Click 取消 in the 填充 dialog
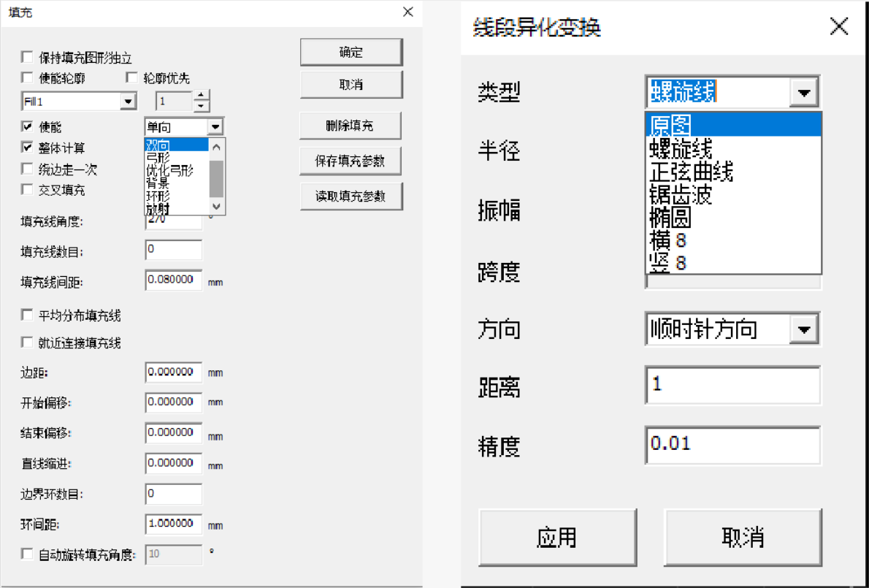 [351, 85]
